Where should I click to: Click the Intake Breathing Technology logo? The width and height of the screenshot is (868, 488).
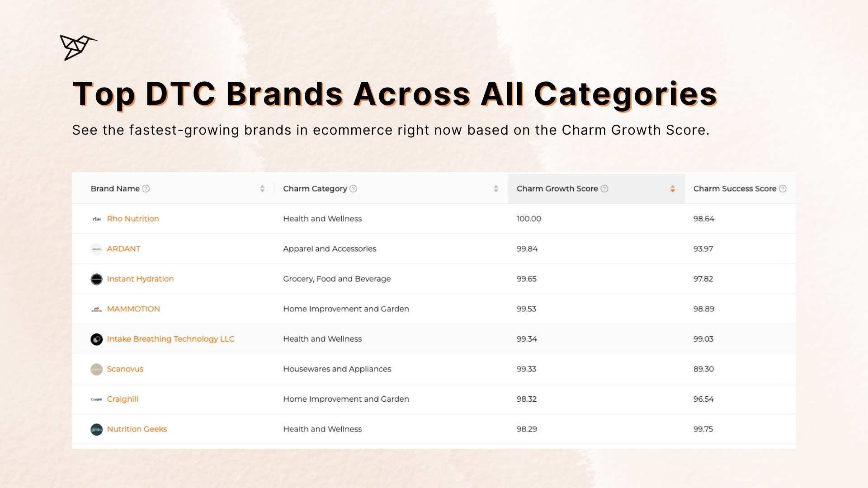[96, 339]
